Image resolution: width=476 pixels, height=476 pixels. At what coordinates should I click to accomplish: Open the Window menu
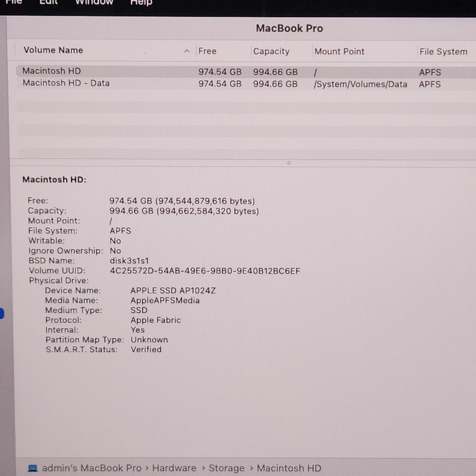click(94, 3)
